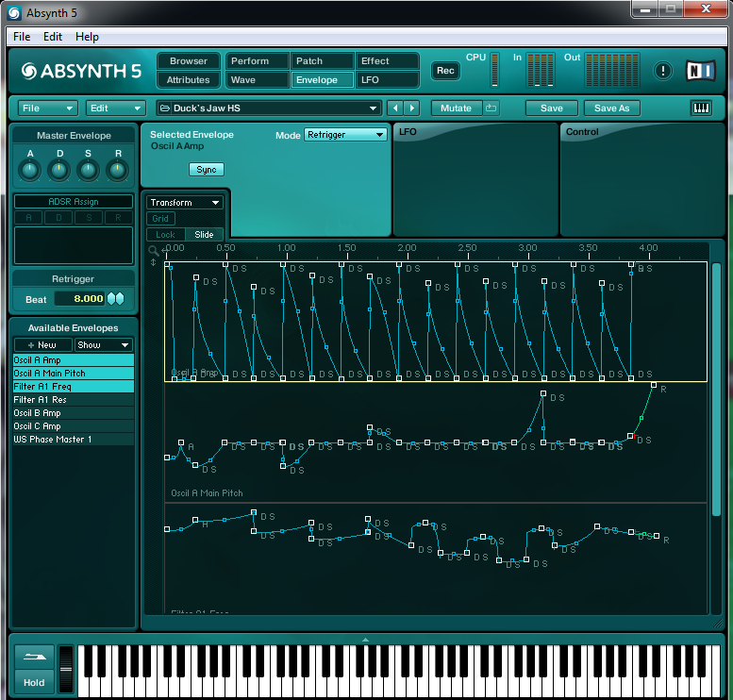Toggle the on-screen keyboard icon
Viewport: 733px width, 700px height.
click(x=701, y=108)
